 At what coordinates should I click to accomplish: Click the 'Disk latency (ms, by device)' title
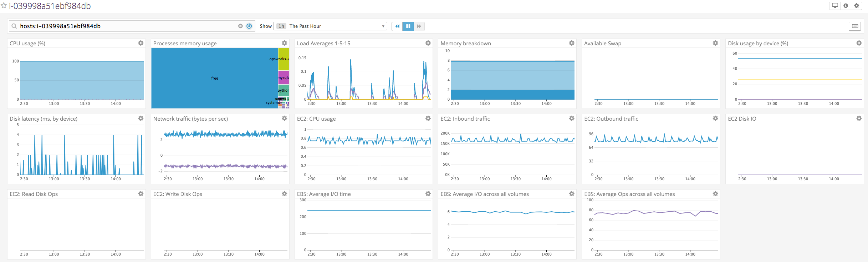pyautogui.click(x=44, y=119)
